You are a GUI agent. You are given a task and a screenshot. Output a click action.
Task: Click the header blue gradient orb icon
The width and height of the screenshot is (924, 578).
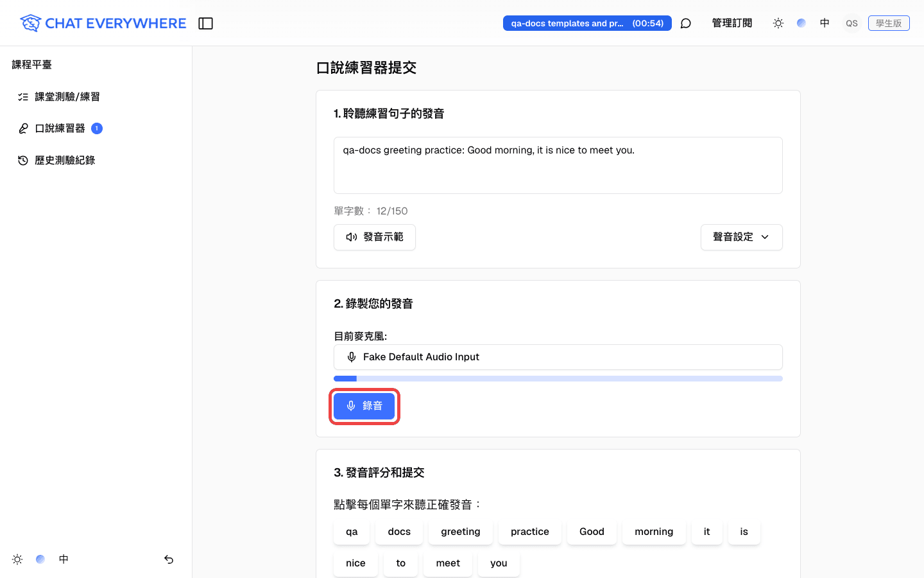[x=801, y=23]
